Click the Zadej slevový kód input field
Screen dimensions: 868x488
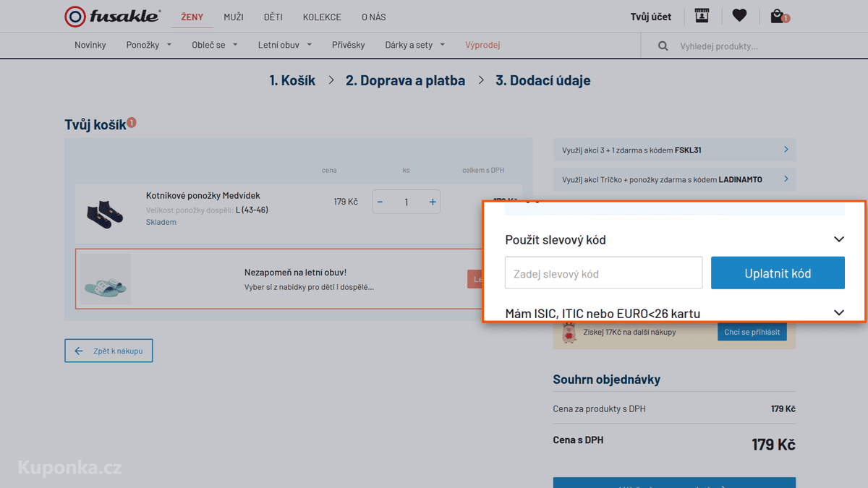pos(604,273)
